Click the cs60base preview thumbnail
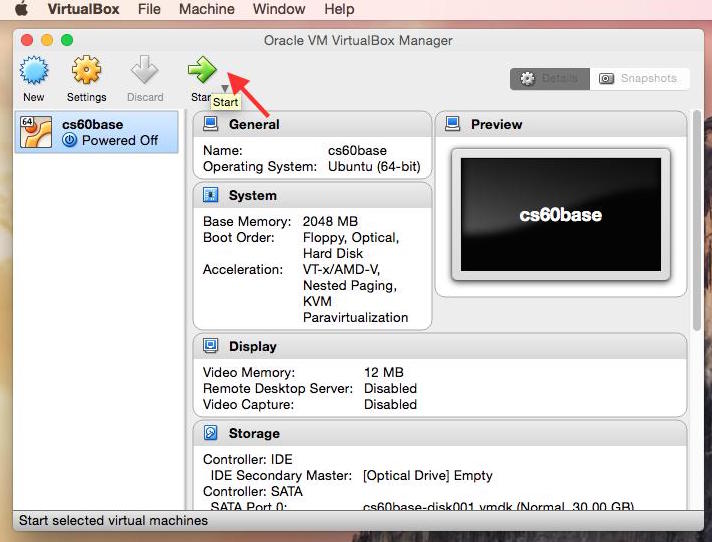 (x=561, y=214)
